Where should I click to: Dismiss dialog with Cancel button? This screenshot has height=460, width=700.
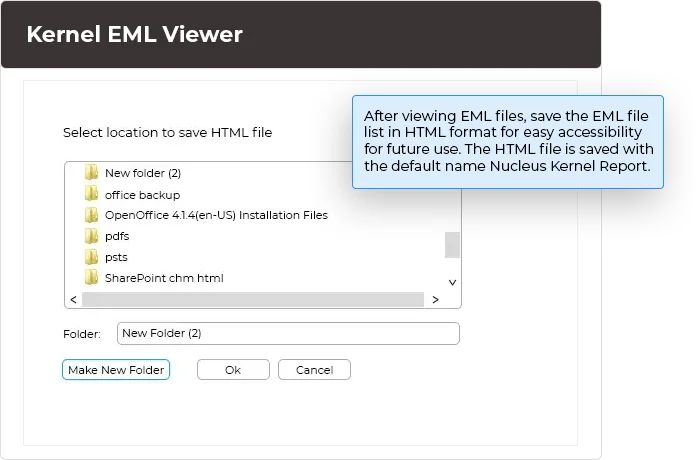[314, 370]
